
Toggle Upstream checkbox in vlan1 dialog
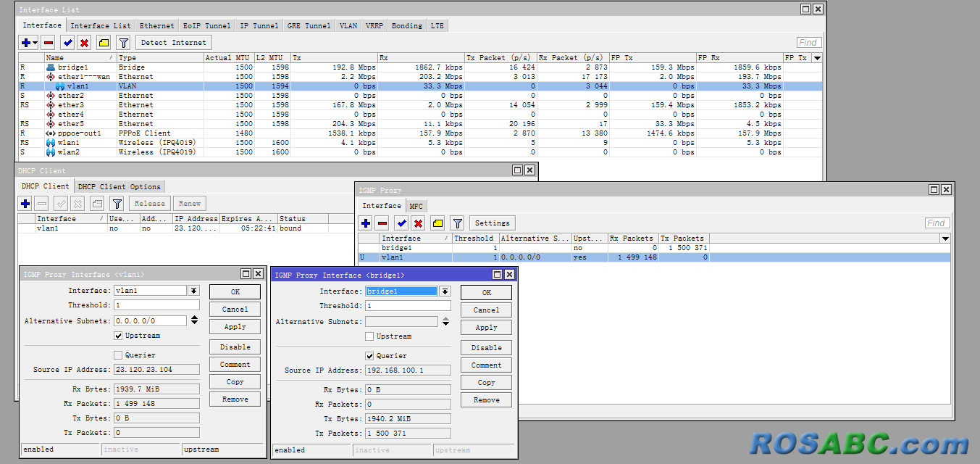point(118,336)
